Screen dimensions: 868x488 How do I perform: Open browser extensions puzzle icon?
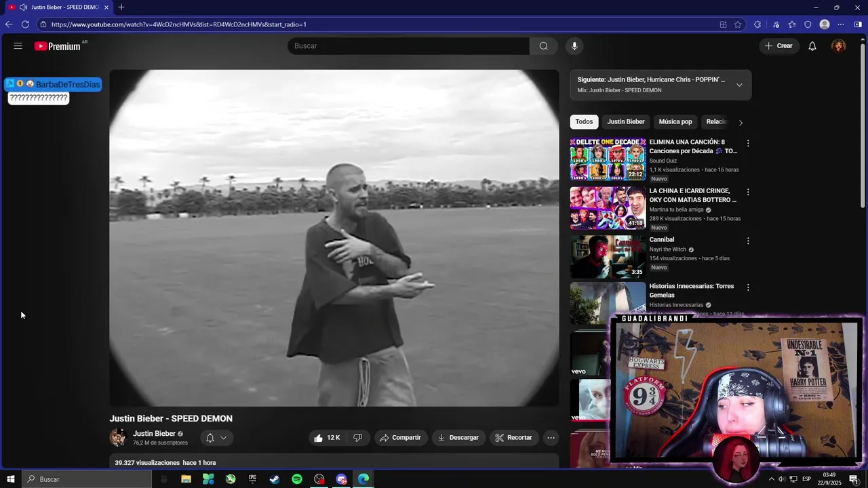coord(757,24)
